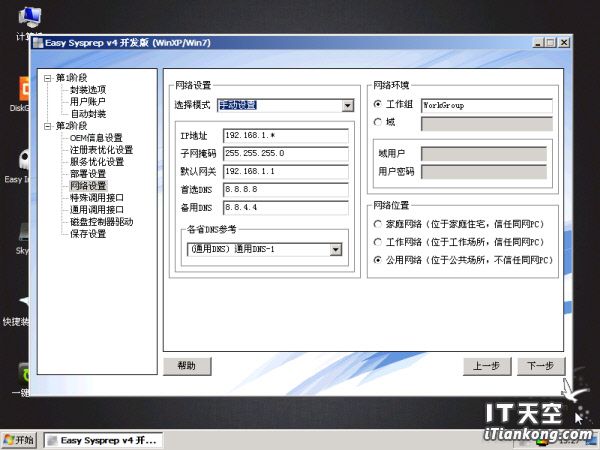
Task: Open 保存设置 in the tree
Action: [x=88, y=234]
